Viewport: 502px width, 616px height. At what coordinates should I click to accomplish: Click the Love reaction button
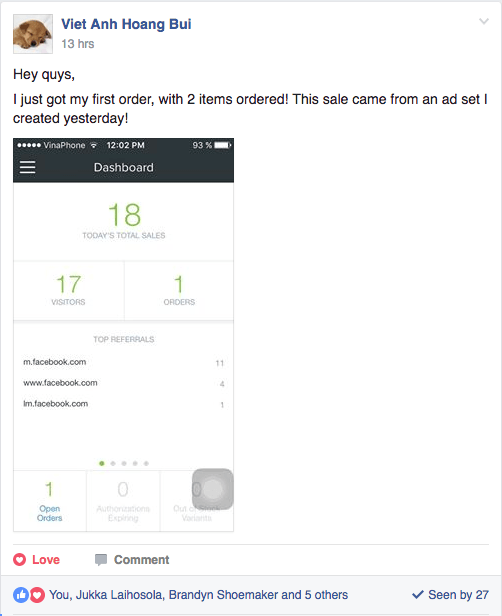pos(36,559)
